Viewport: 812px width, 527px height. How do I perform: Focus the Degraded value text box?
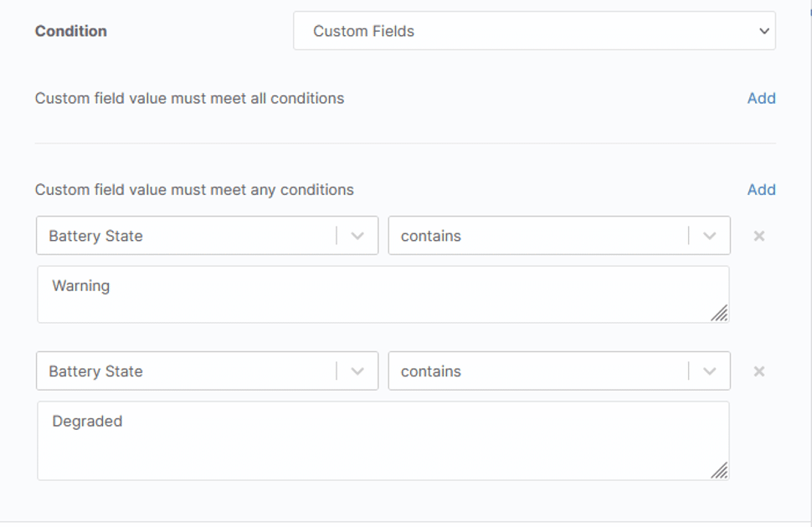(x=377, y=441)
